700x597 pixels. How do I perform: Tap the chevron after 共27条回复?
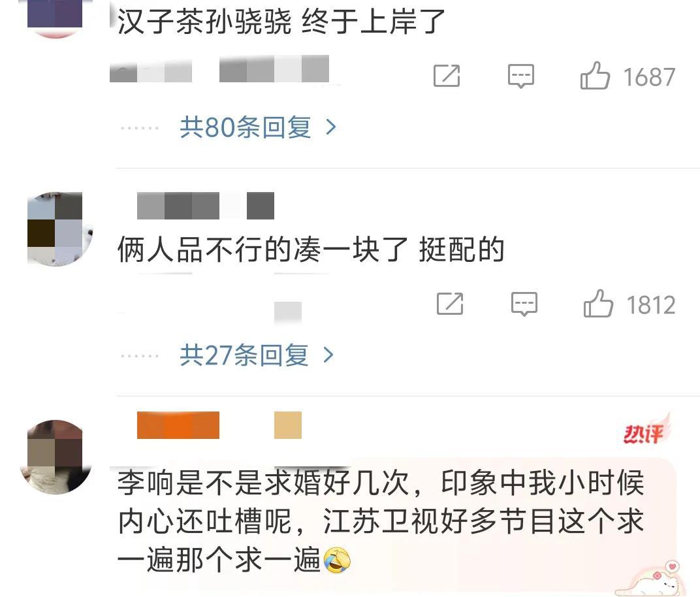328,355
